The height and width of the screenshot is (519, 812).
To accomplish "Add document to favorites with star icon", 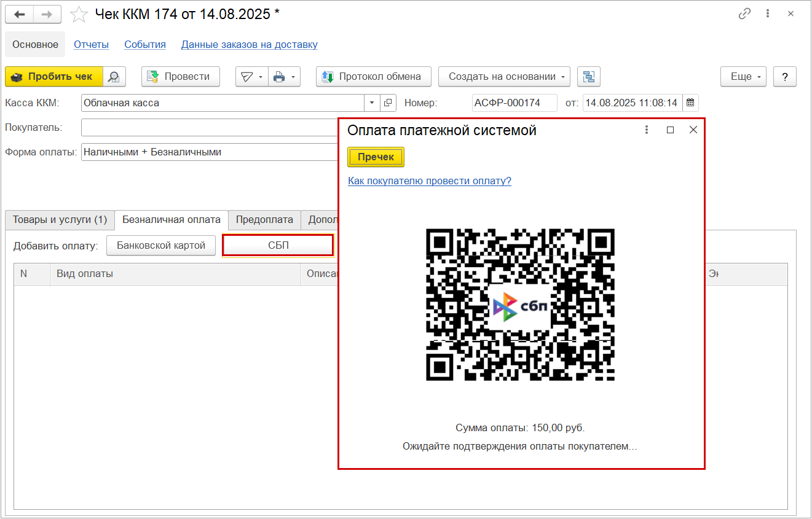I will tap(79, 14).
